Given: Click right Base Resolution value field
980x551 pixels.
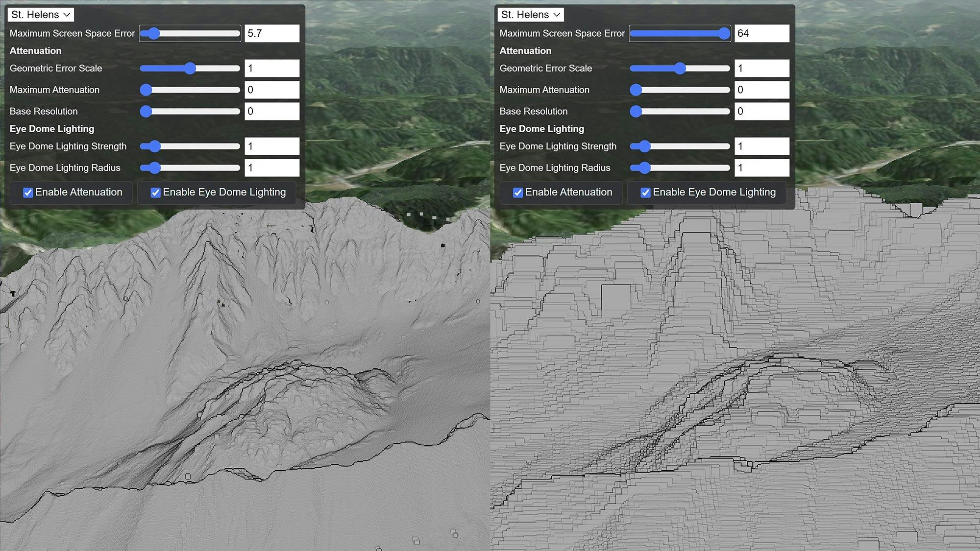Looking at the screenshot, I should click(762, 112).
